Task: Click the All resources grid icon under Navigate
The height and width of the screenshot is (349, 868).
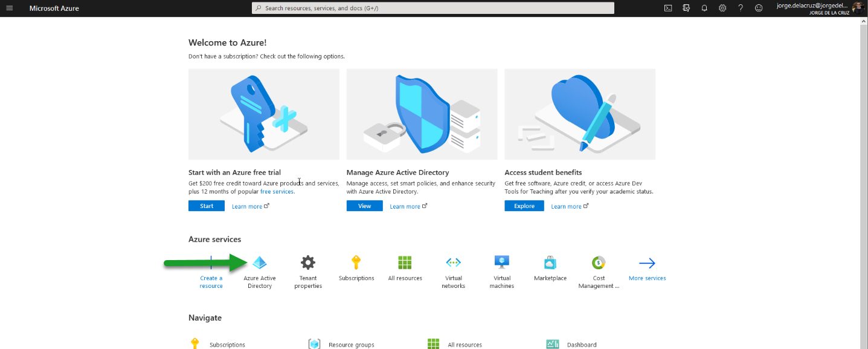Action: [x=434, y=344]
